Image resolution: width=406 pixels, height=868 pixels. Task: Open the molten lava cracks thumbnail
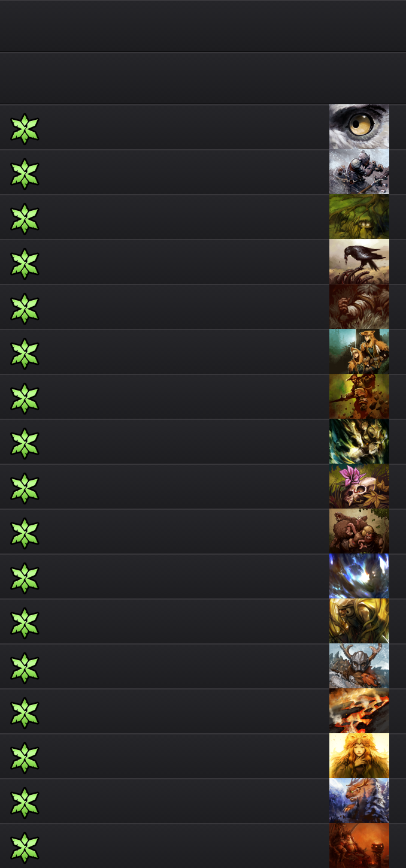pyautogui.click(x=359, y=711)
